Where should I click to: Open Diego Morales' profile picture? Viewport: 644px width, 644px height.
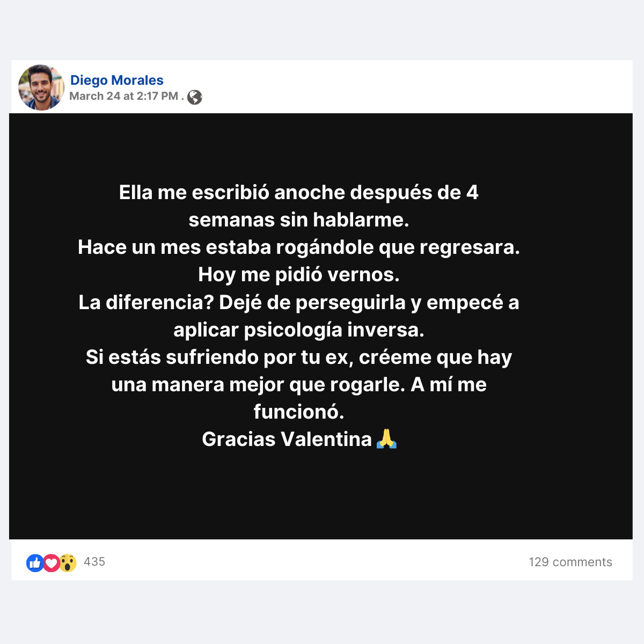[x=41, y=87]
